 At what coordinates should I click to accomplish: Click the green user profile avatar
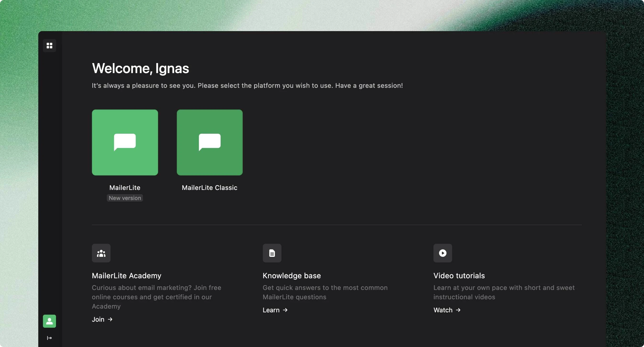pos(50,321)
